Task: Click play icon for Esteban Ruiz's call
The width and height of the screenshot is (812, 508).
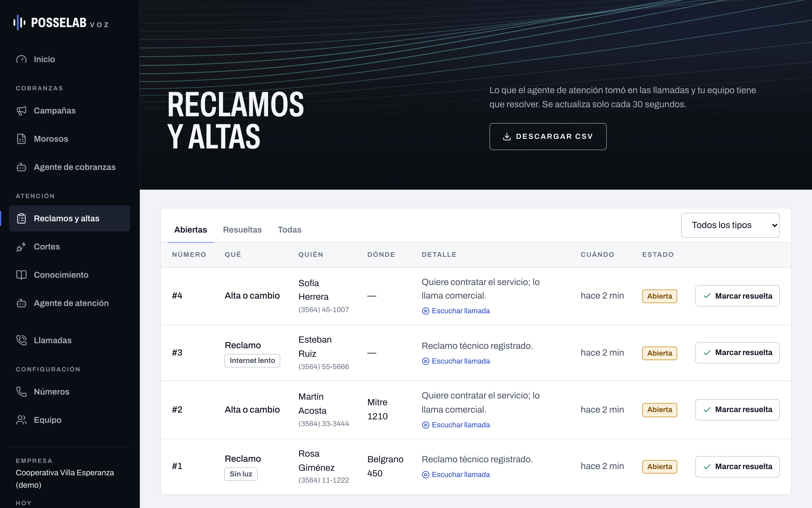Action: (x=425, y=361)
